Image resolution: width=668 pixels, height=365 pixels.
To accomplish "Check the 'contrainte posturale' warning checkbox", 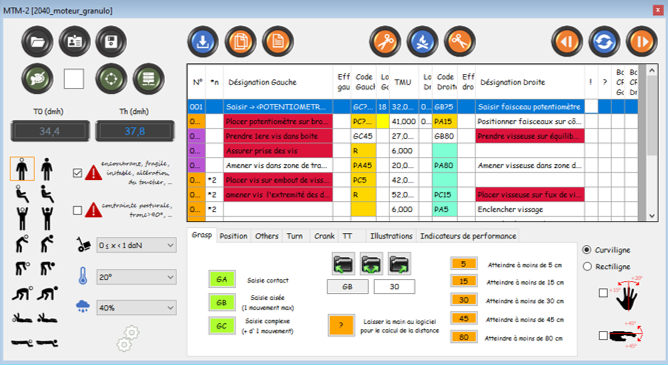I will point(77,210).
